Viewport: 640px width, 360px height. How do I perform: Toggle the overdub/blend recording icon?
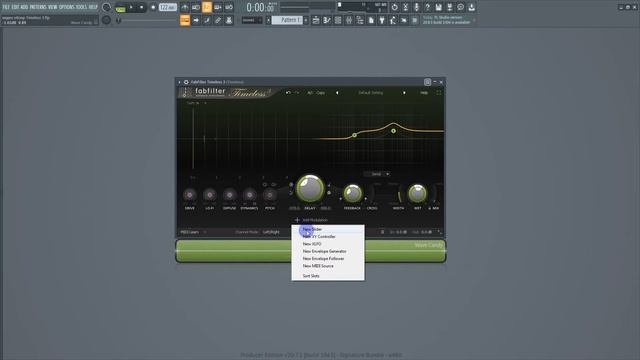(x=218, y=7)
